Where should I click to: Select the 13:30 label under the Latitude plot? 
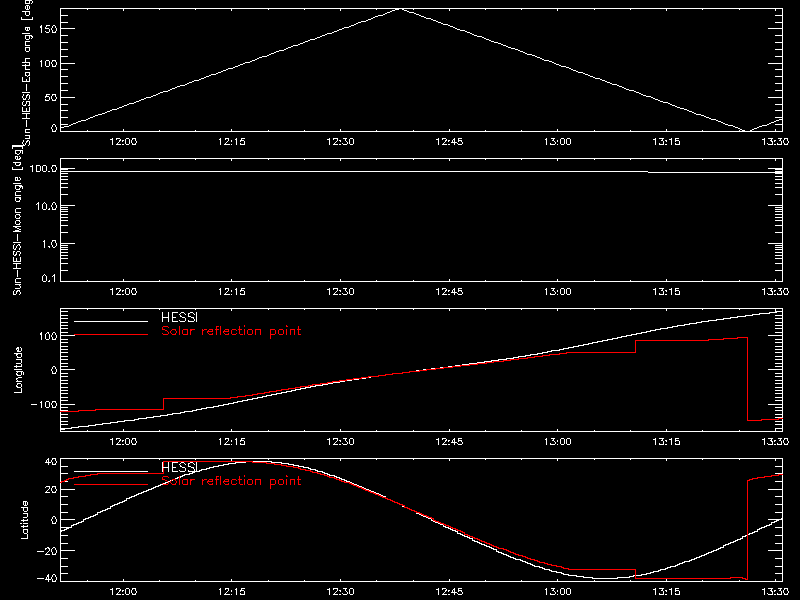[x=775, y=591]
